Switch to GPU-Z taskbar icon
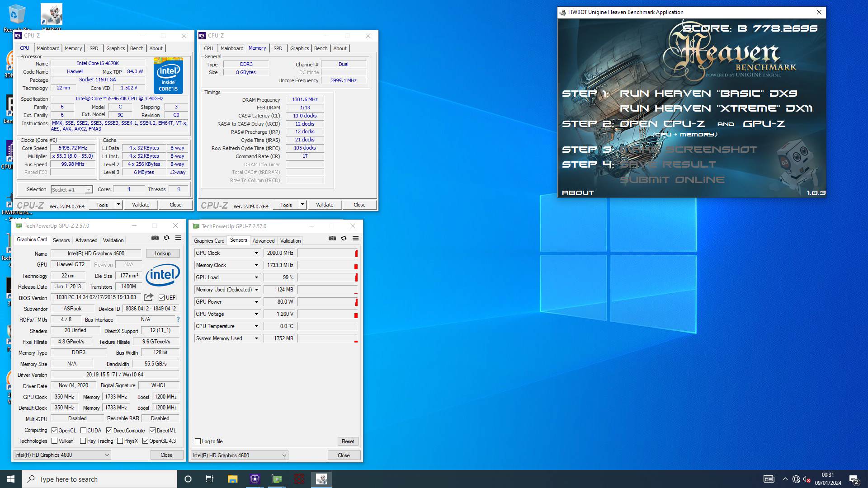Image resolution: width=868 pixels, height=488 pixels. pyautogui.click(x=277, y=479)
